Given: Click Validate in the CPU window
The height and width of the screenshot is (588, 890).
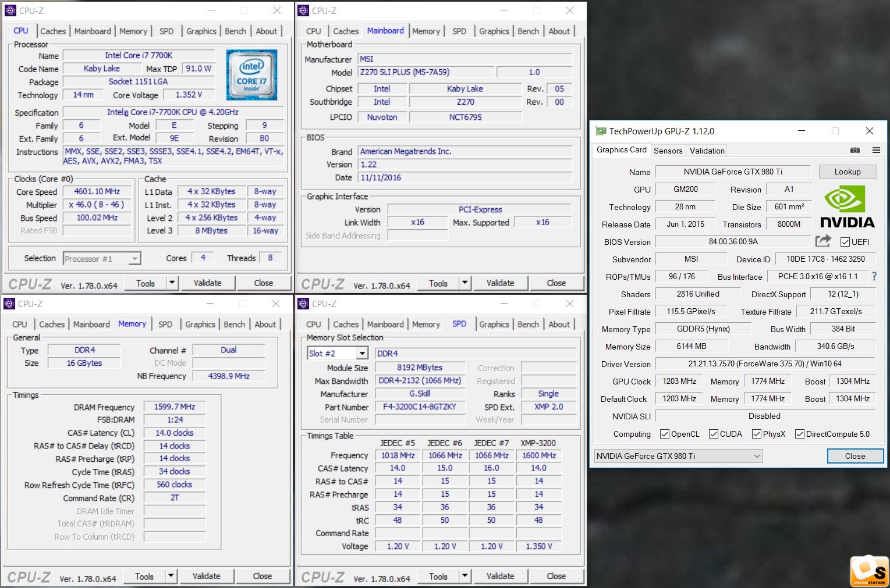Looking at the screenshot, I should [x=207, y=283].
